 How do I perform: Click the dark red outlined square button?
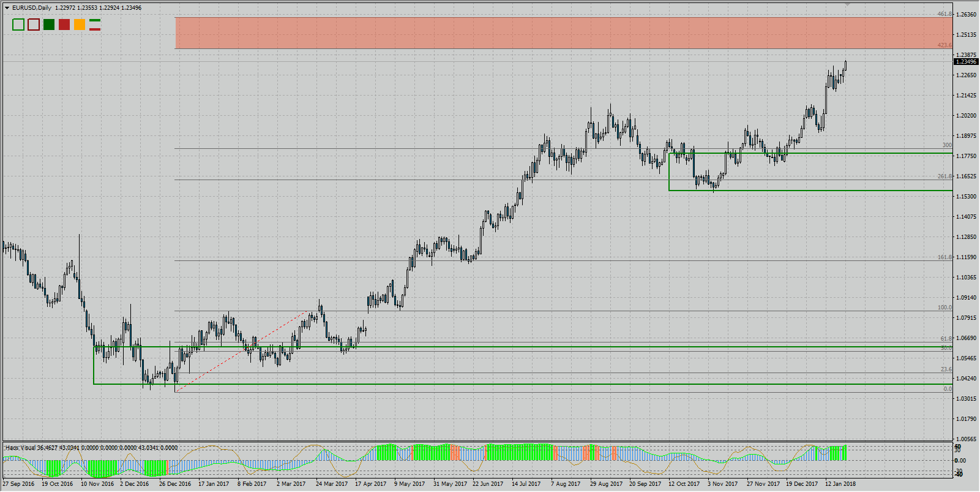click(34, 25)
